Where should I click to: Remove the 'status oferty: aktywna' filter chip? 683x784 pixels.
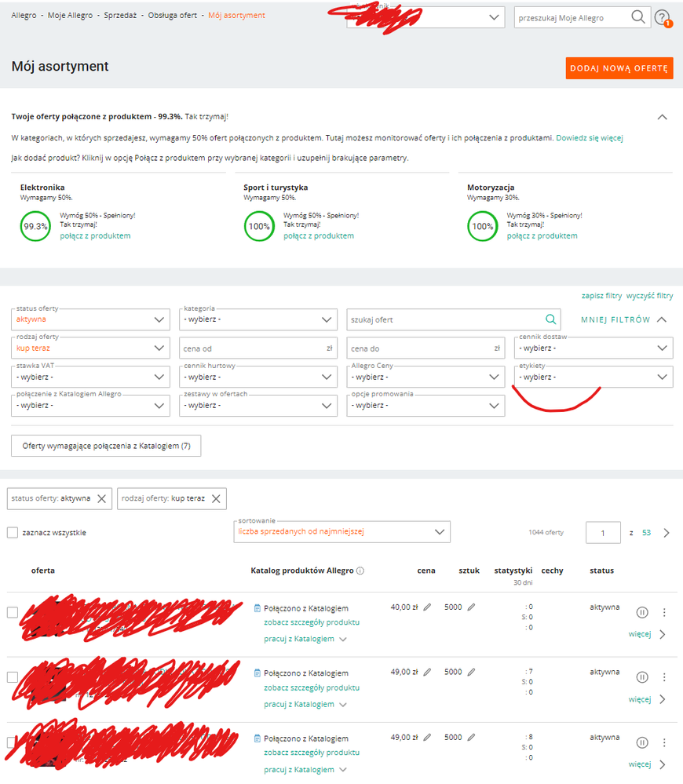tap(101, 498)
